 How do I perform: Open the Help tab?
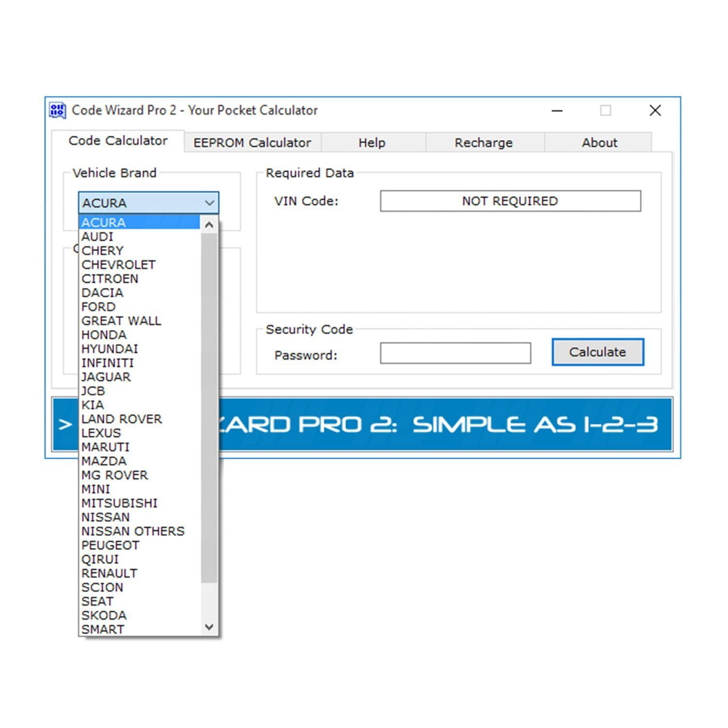coord(372,143)
